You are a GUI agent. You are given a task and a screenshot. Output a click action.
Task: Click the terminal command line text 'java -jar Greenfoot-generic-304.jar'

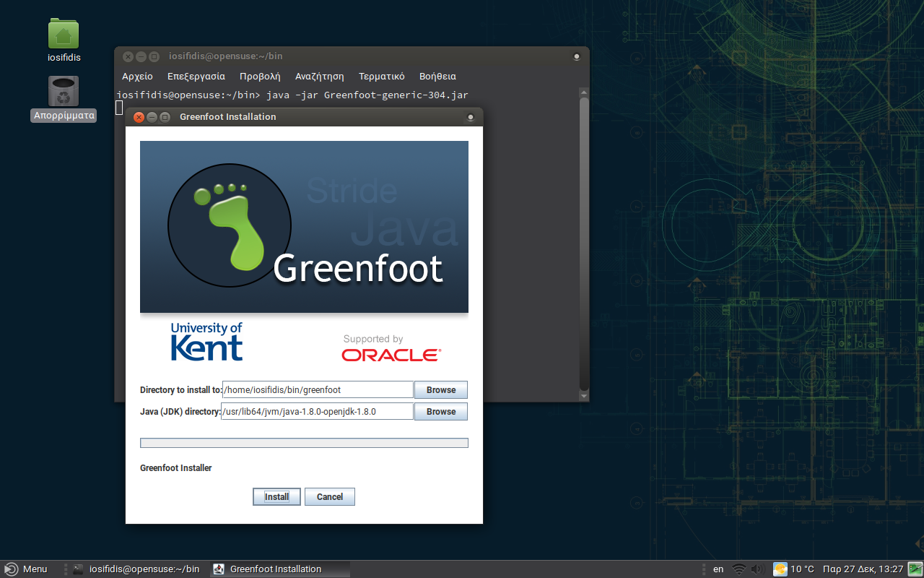point(367,95)
